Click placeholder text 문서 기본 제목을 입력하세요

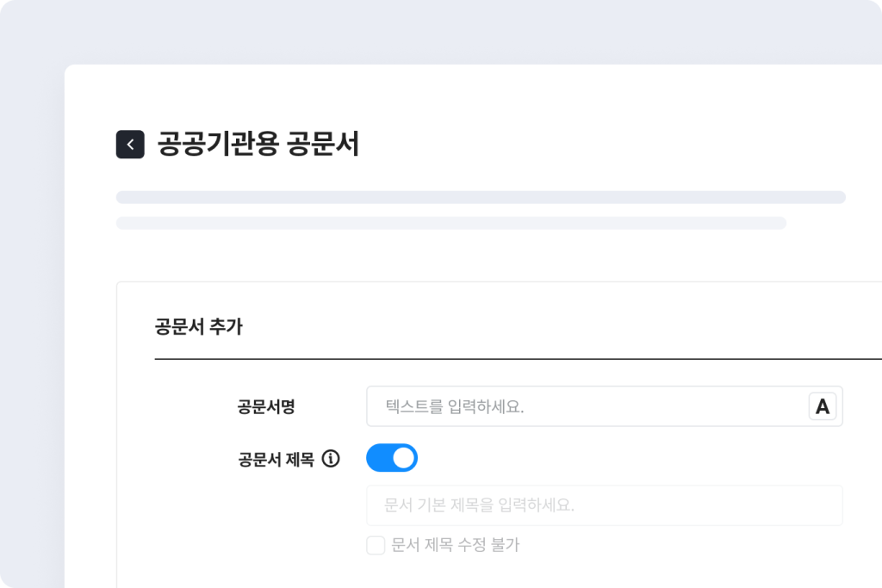click(479, 505)
